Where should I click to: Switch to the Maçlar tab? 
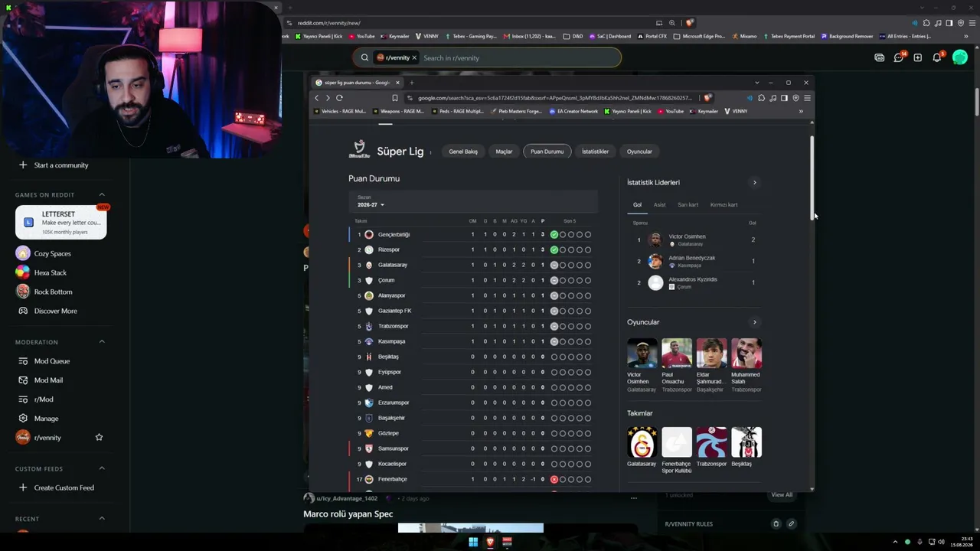point(504,152)
